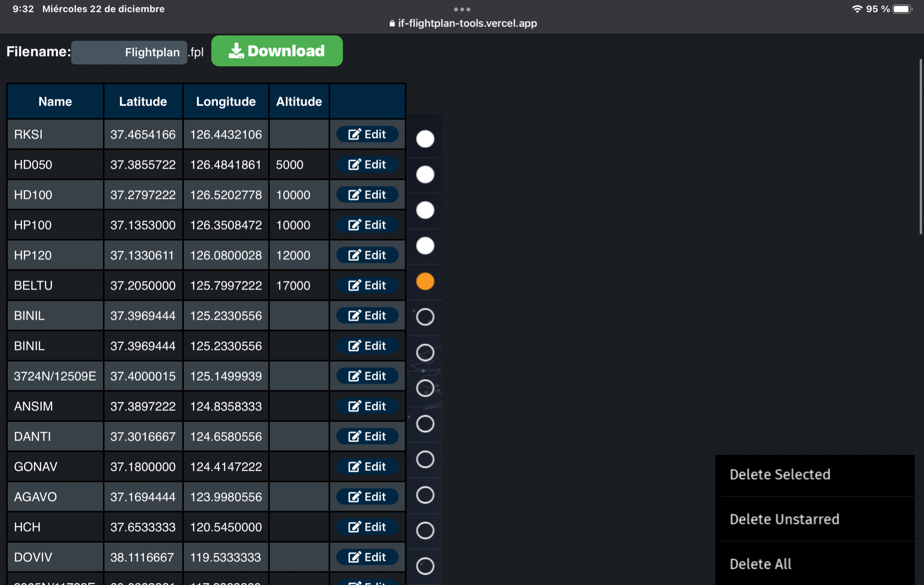Click the Download button icon
The height and width of the screenshot is (585, 924).
236,51
